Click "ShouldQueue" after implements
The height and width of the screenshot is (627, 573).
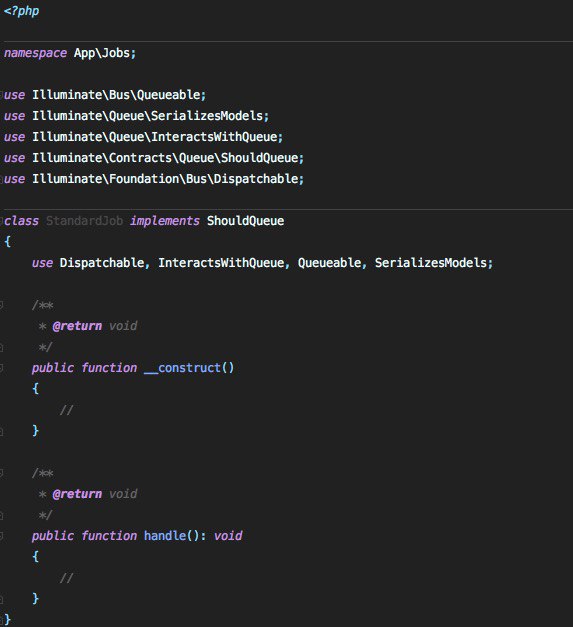(246, 221)
